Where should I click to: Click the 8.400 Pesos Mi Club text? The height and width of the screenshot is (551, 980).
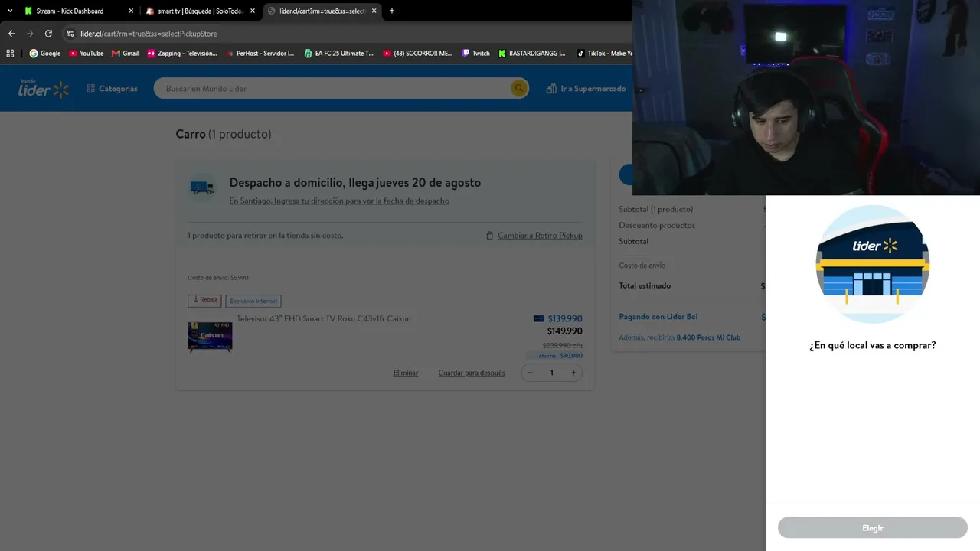tap(708, 337)
